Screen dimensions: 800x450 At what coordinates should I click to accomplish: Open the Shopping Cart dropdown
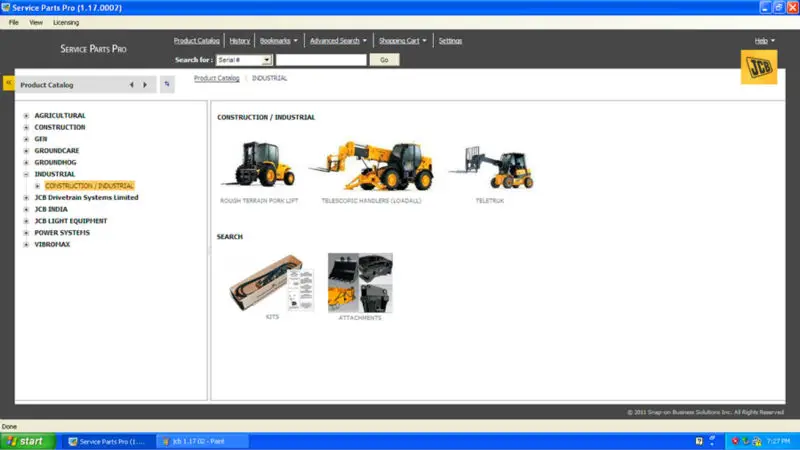coord(403,41)
